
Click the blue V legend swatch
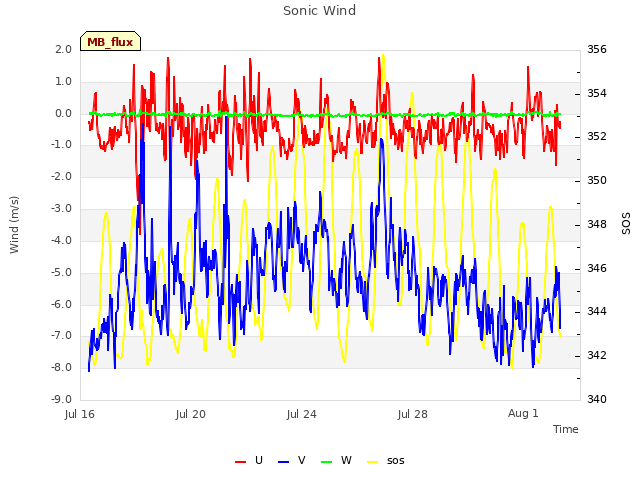click(x=283, y=462)
